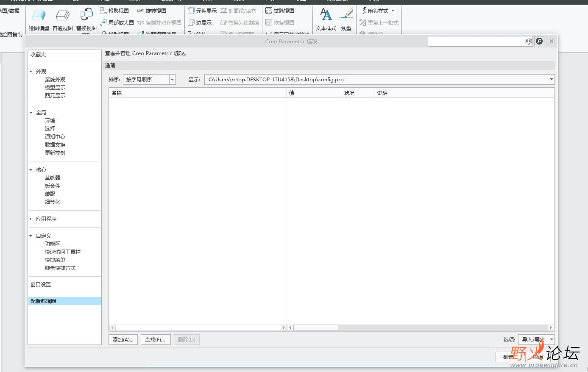Select 草绘器 in the options tree
This screenshot has width=588, height=372.
[x=53, y=178]
